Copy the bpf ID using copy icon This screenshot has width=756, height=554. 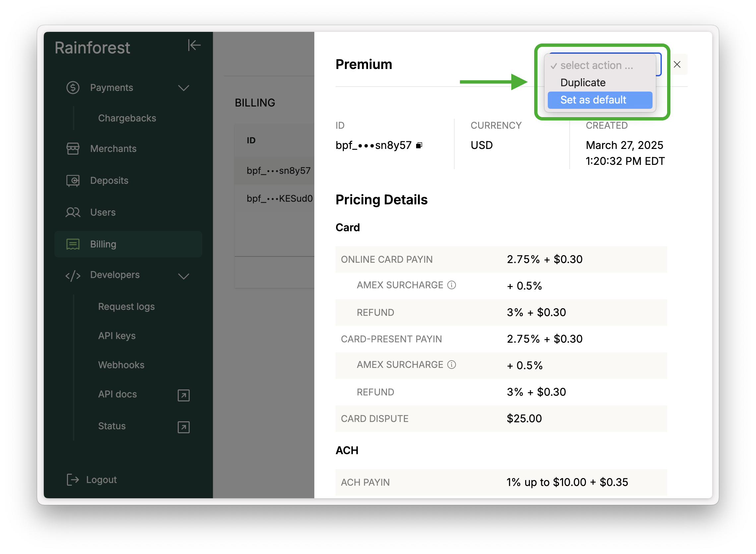(419, 145)
